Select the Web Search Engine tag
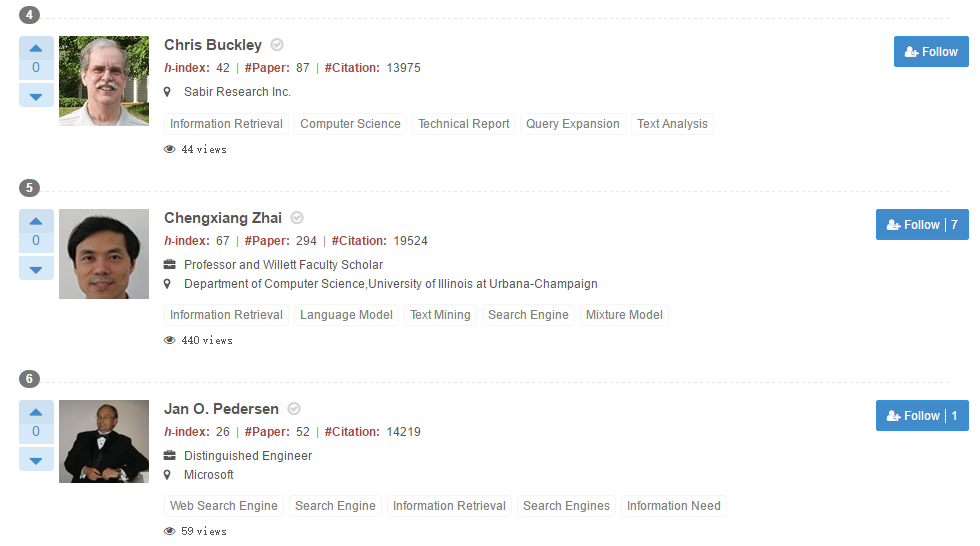Screen dimensions: 980x546 (x=224, y=506)
